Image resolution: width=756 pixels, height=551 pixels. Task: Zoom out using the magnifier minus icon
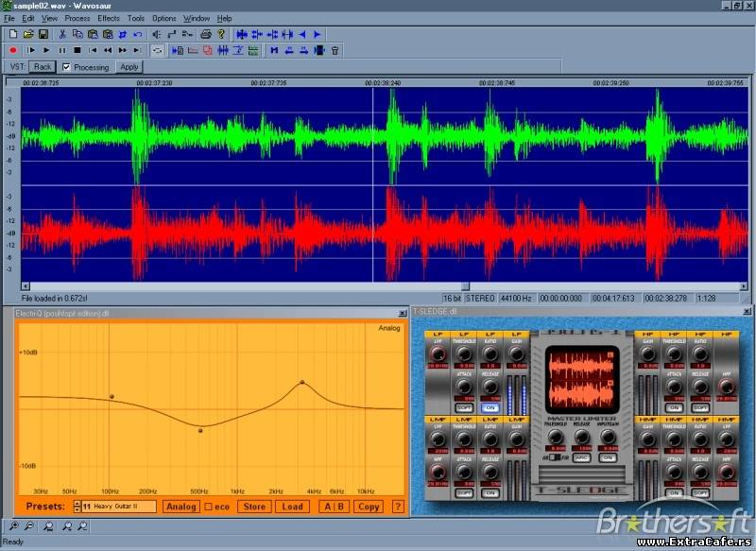tap(29, 526)
